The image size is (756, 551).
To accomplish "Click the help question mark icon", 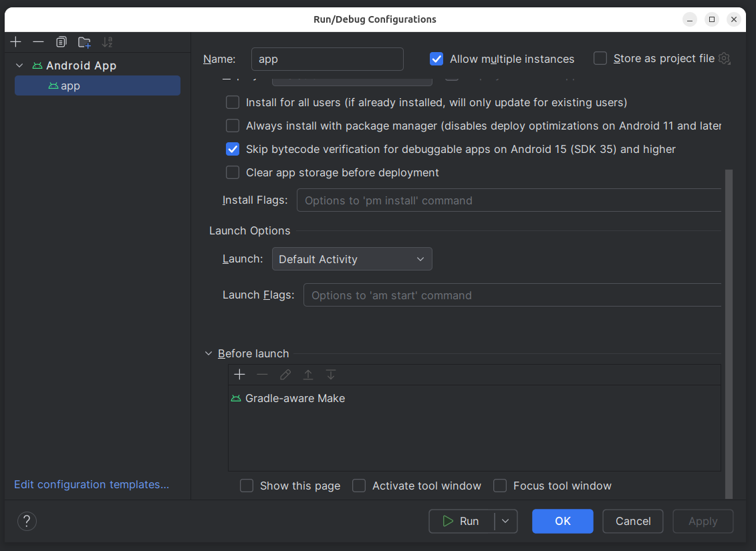I will coord(27,521).
